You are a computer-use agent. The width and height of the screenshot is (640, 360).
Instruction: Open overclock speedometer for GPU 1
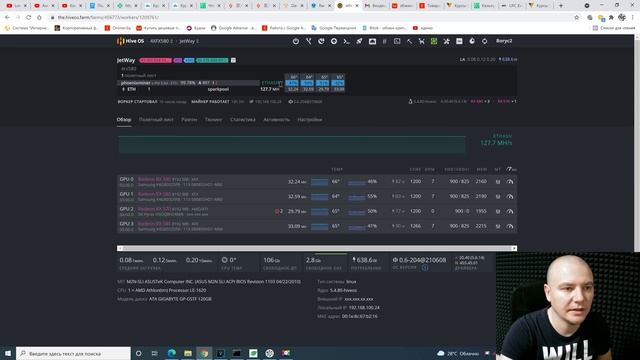point(510,196)
